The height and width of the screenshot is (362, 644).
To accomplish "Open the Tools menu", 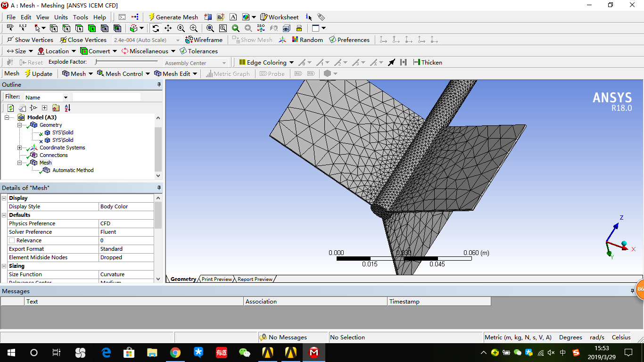I will pyautogui.click(x=80, y=17).
